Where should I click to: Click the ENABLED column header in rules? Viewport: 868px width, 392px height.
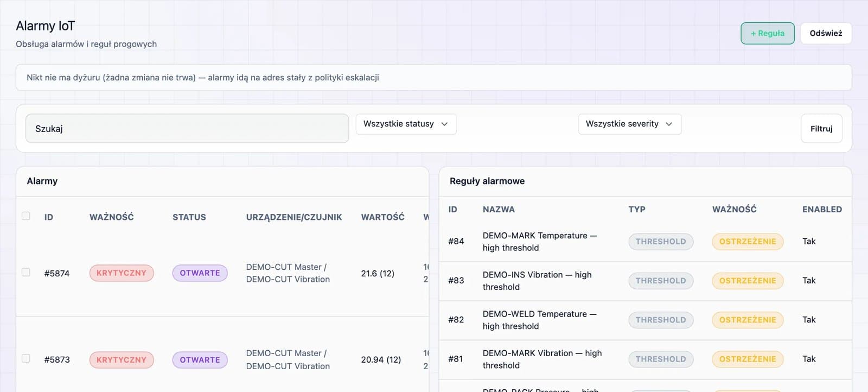(x=822, y=210)
